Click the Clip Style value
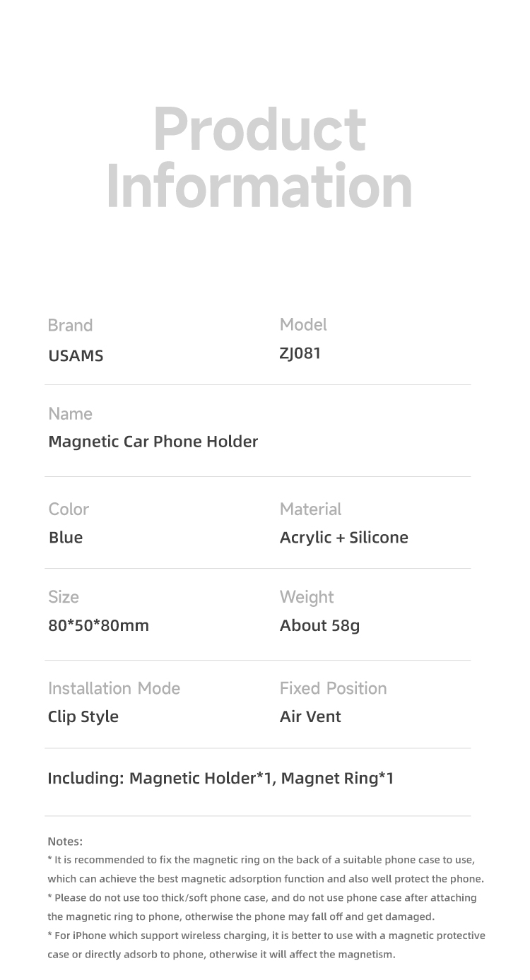Viewport: 530px width, 980px height. 83,717
